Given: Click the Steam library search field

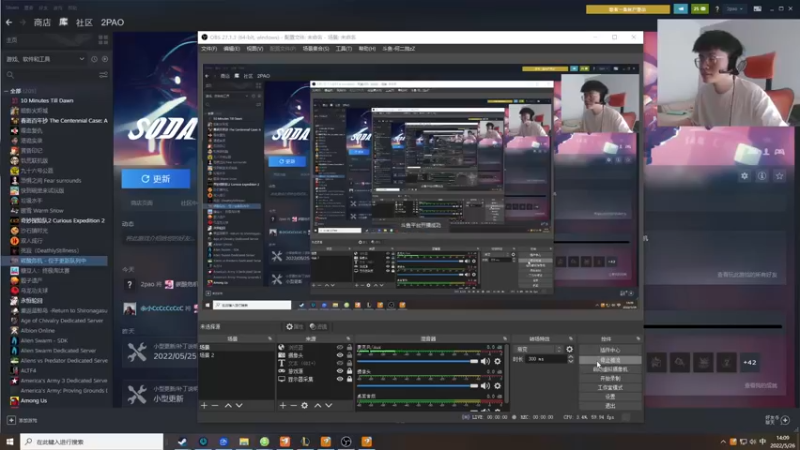Looking at the screenshot, I should (x=51, y=75).
